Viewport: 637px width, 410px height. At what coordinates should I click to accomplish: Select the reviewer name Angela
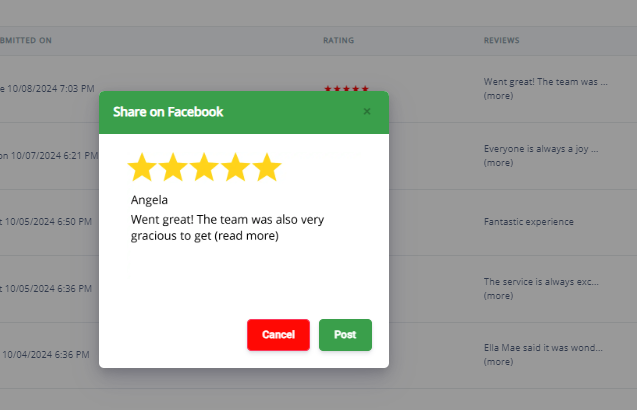[149, 200]
